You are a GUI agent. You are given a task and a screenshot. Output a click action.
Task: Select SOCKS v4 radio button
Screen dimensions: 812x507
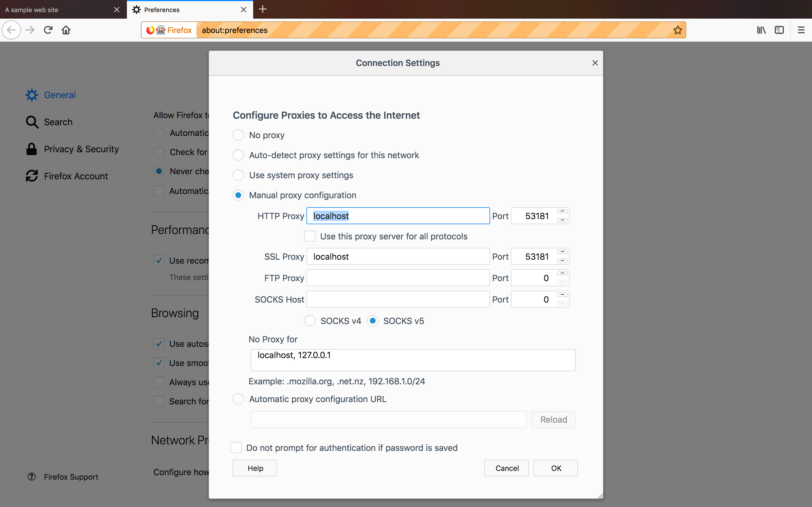(x=310, y=321)
